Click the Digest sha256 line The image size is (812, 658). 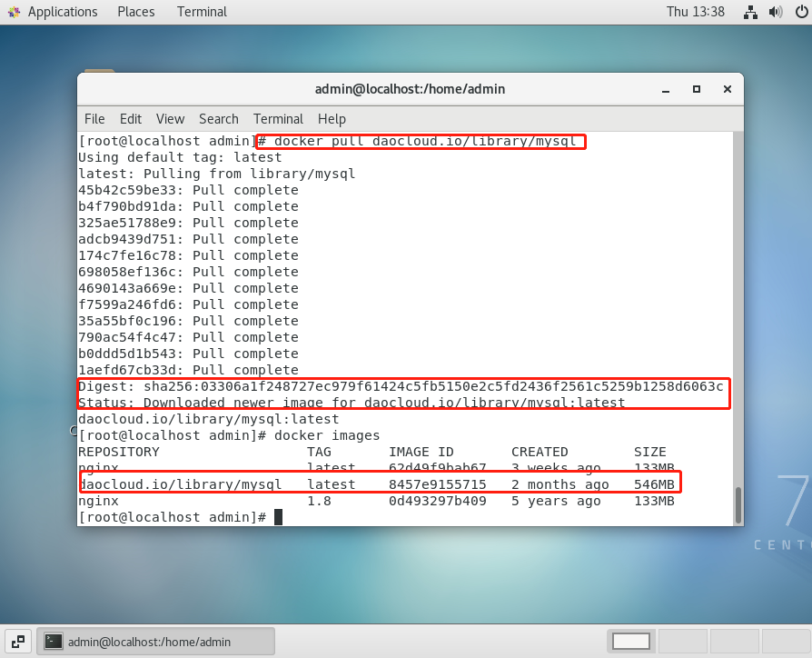pos(401,386)
